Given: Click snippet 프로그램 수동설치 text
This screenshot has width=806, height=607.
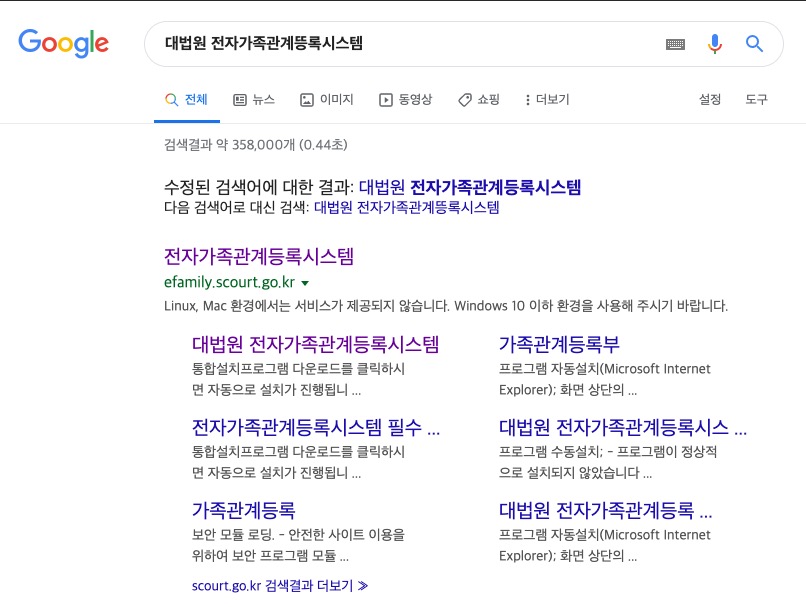Looking at the screenshot, I should pyautogui.click(x=608, y=462).
